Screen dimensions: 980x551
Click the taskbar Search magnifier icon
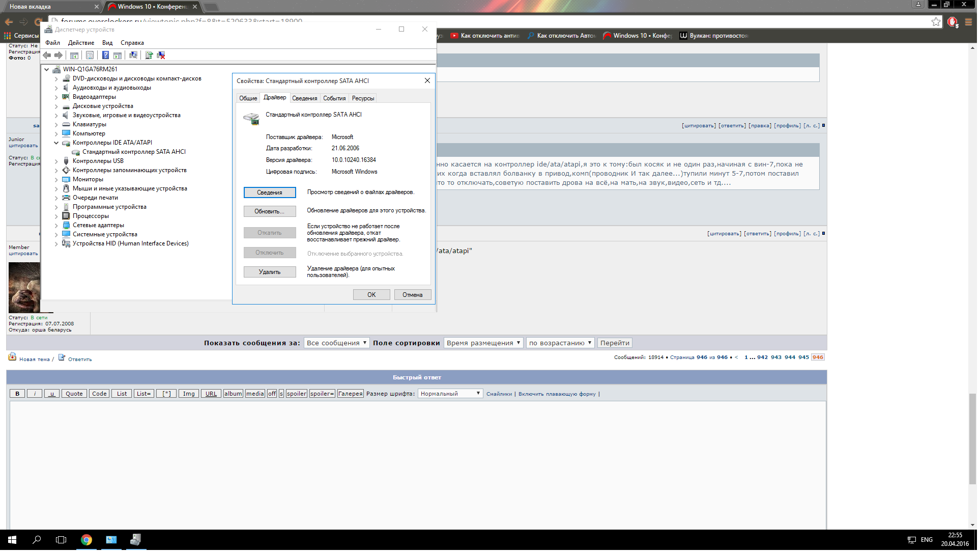pos(37,540)
